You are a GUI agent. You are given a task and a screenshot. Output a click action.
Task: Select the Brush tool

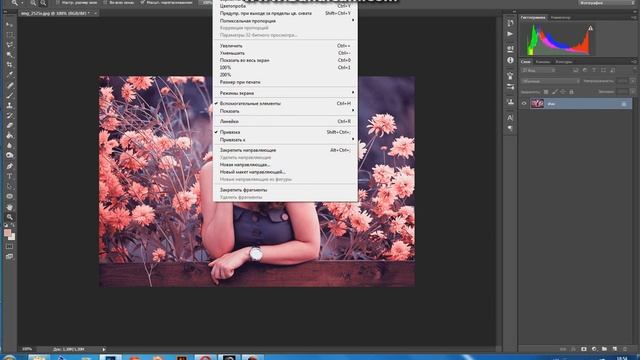pos(9,95)
